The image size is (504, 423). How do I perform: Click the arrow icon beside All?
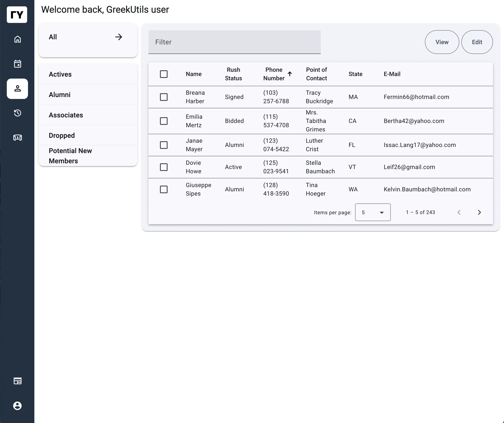[119, 37]
